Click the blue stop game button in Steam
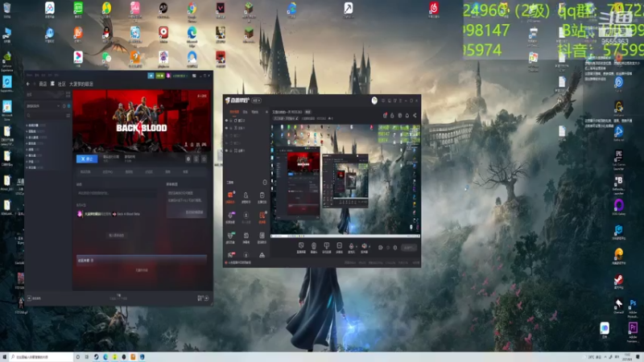 pyautogui.click(x=87, y=158)
